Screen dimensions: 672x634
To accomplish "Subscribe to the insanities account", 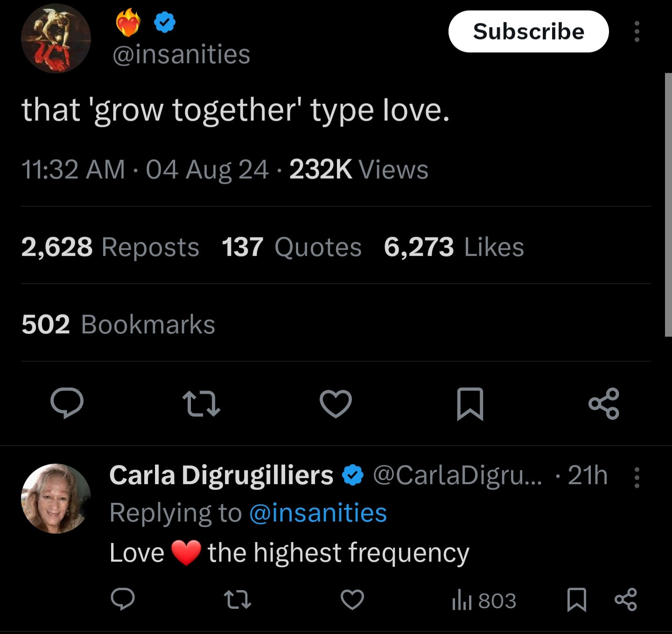I will pyautogui.click(x=528, y=32).
